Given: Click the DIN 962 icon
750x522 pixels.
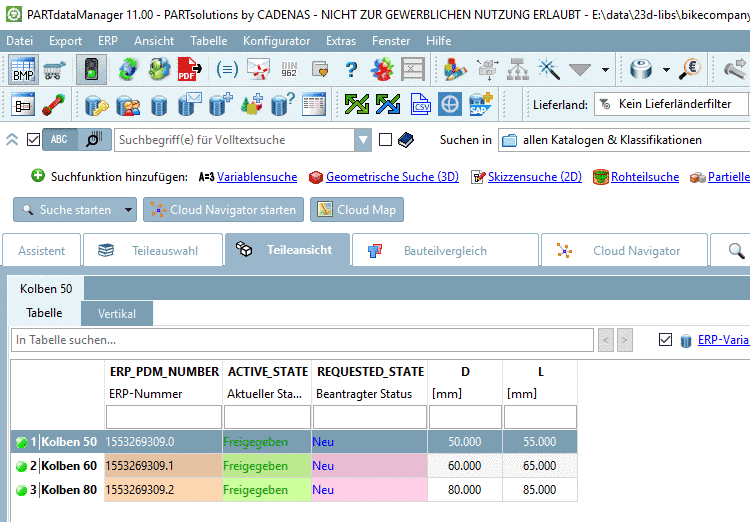Looking at the screenshot, I should [x=289, y=70].
